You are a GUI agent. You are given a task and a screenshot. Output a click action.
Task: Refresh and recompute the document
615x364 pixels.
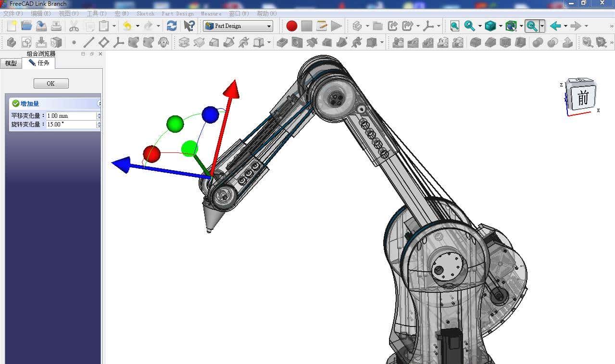click(172, 26)
